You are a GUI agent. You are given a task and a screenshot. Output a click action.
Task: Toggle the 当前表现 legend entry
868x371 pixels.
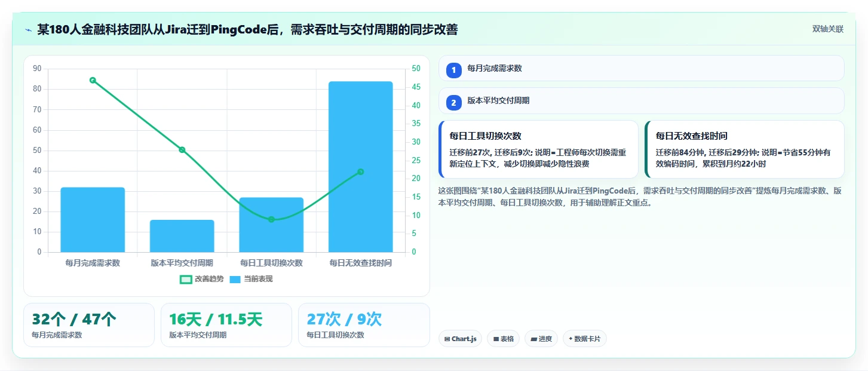[x=251, y=279]
